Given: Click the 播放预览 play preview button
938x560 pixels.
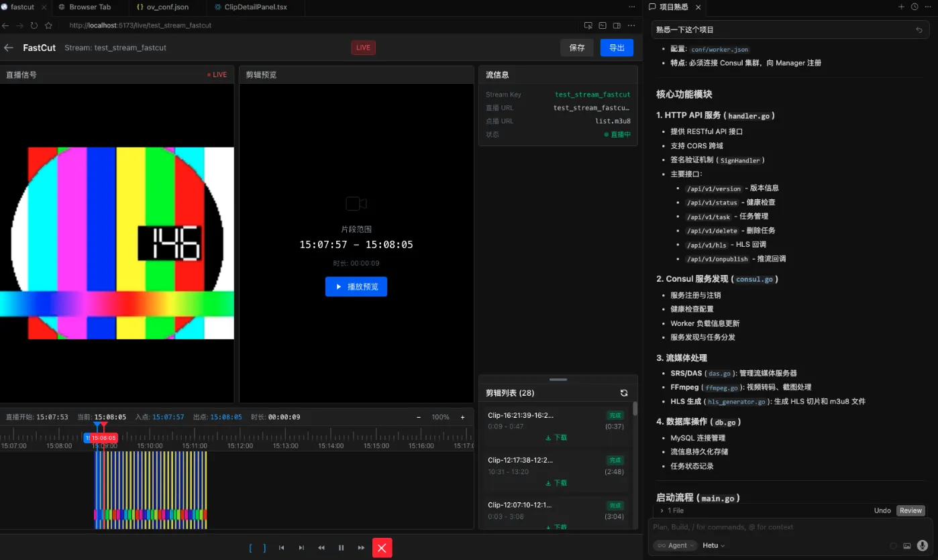Looking at the screenshot, I should coord(356,286).
